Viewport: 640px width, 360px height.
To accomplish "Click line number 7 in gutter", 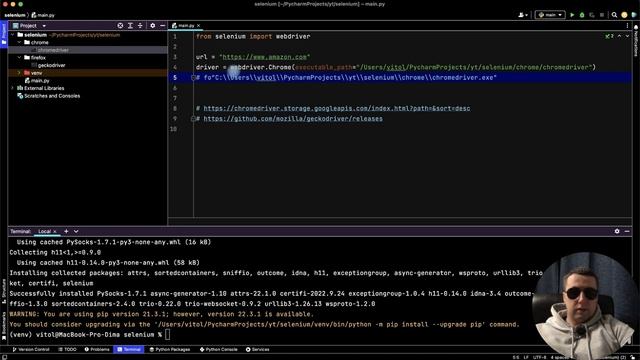I will coord(175,98).
